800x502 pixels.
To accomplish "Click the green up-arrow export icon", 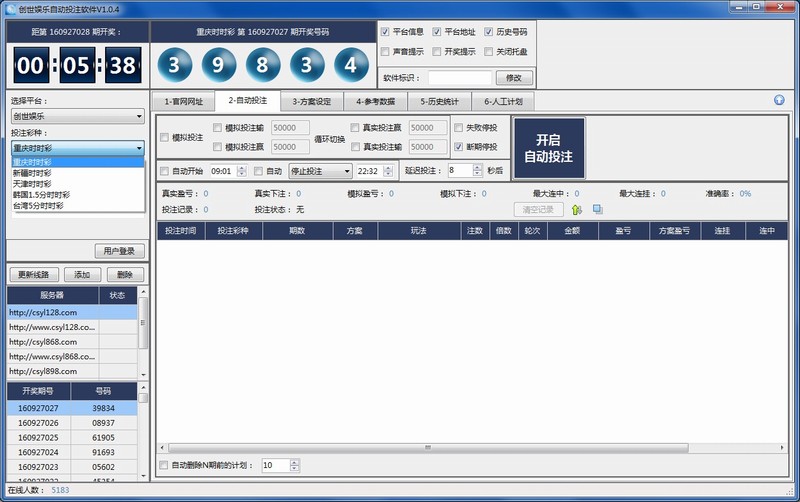I will [576, 209].
